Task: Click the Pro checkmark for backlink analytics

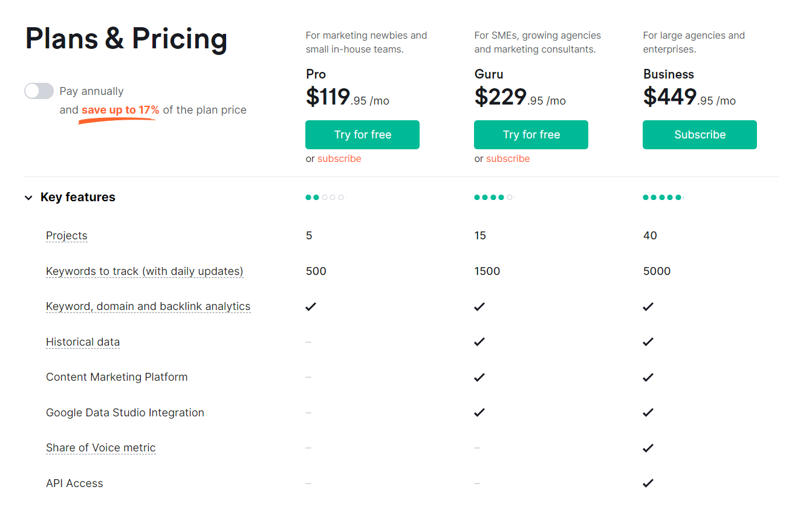Action: (311, 306)
